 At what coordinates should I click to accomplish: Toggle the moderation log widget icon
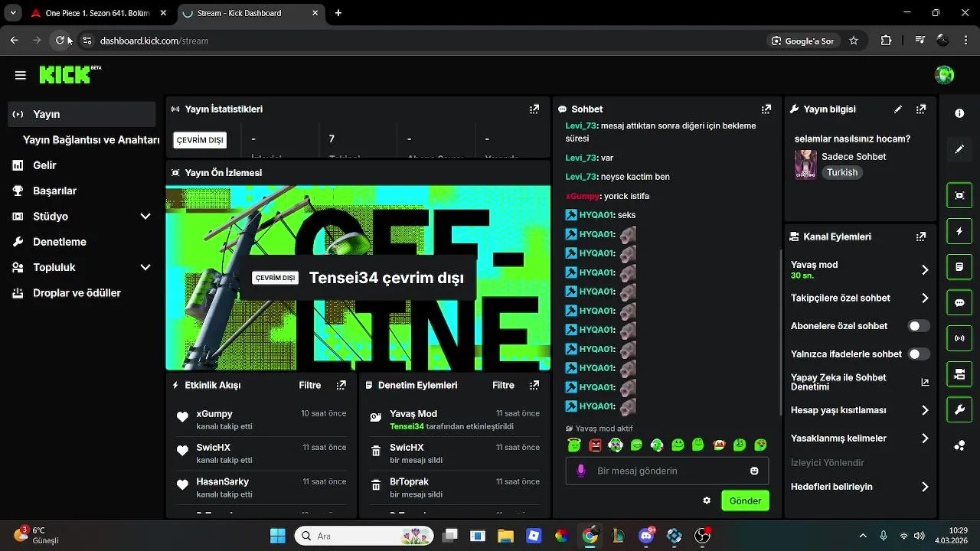coord(959,267)
